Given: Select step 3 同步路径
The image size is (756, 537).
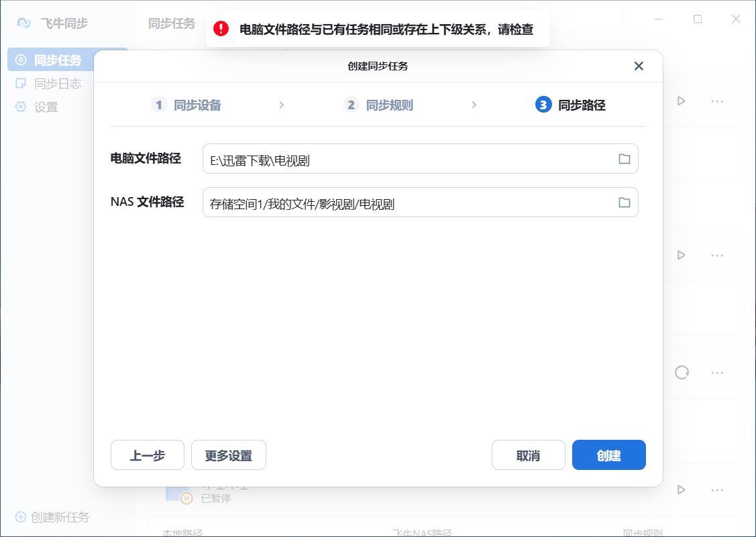Looking at the screenshot, I should coord(570,105).
